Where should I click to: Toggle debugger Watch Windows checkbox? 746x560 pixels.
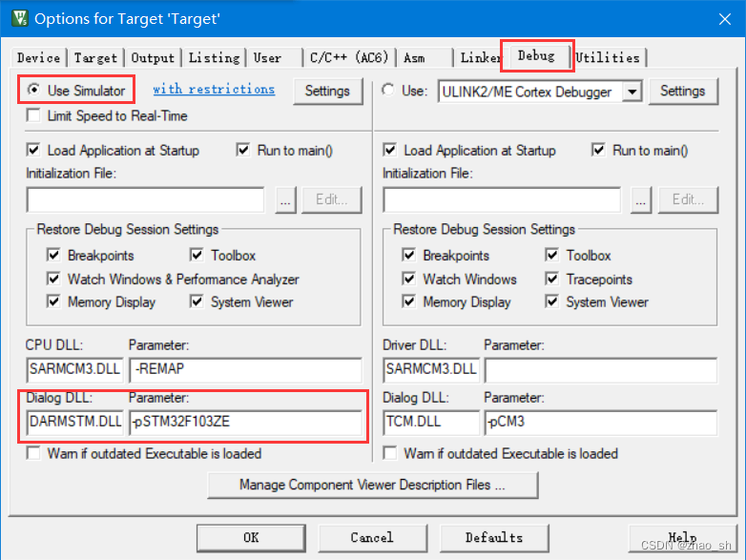pyautogui.click(x=409, y=279)
